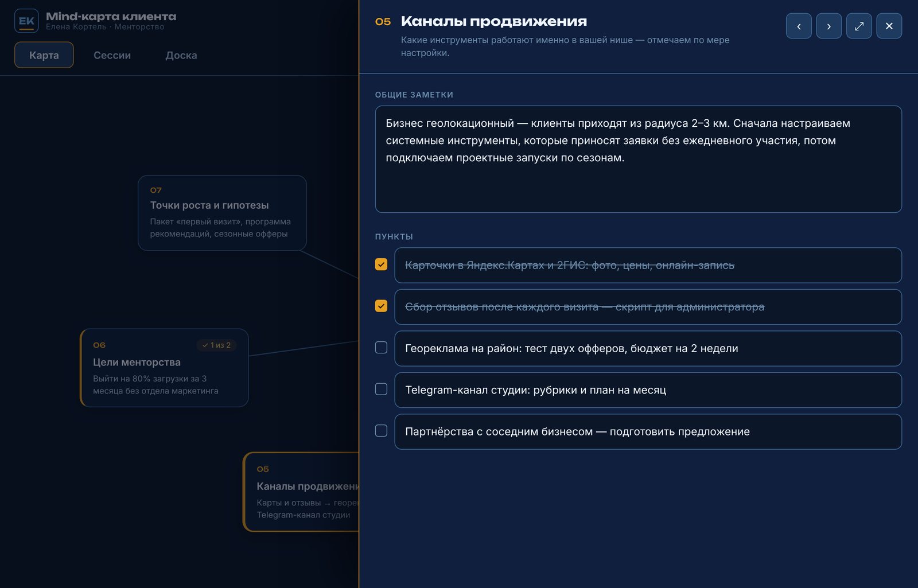Select the 05 Каналы продвижения map card
The height and width of the screenshot is (588, 918).
click(x=301, y=492)
